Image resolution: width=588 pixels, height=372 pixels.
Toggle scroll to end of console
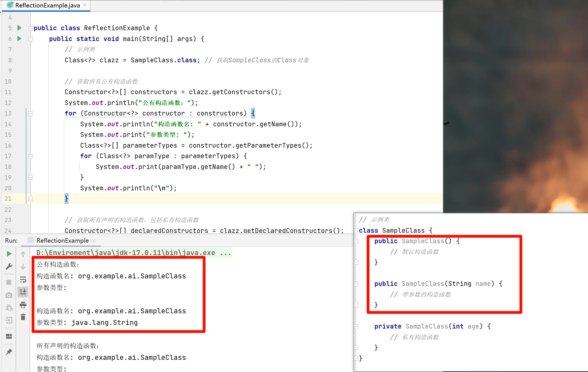pyautogui.click(x=23, y=292)
